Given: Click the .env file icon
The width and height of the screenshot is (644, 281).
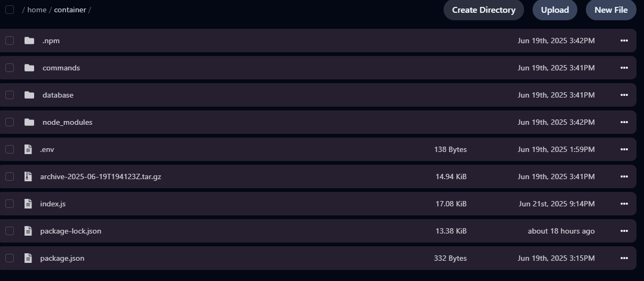Looking at the screenshot, I should pyautogui.click(x=28, y=149).
